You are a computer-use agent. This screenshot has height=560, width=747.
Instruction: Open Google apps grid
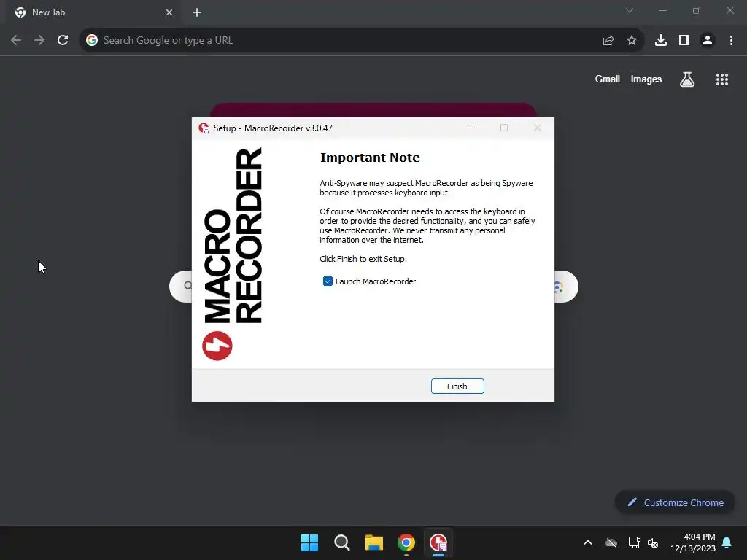click(722, 79)
